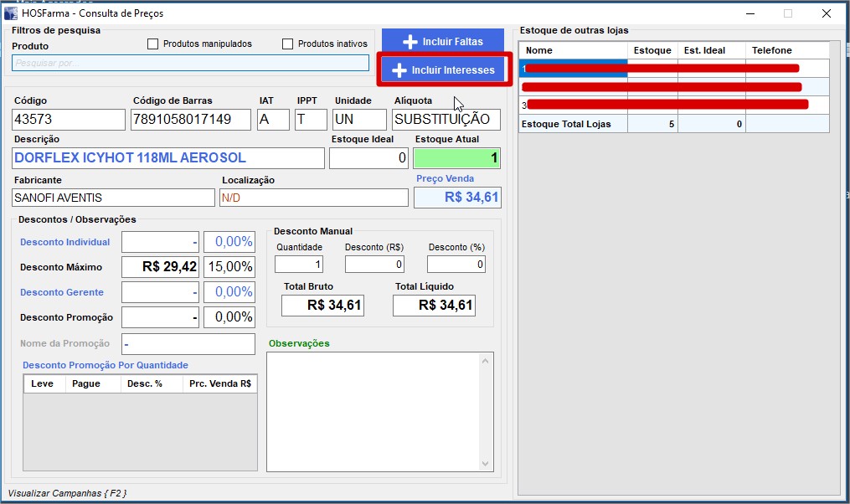Click the Desconto (R$) input field

pos(374,265)
